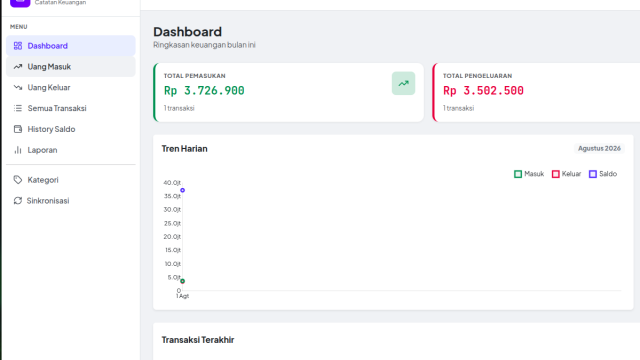
Task: Click the purple app logo icon
Action: point(20,2)
